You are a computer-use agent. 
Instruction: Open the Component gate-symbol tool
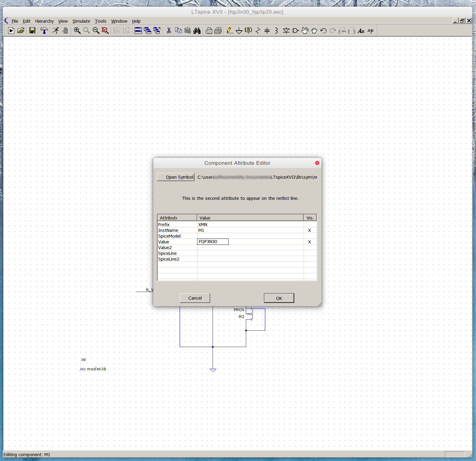pos(295,31)
